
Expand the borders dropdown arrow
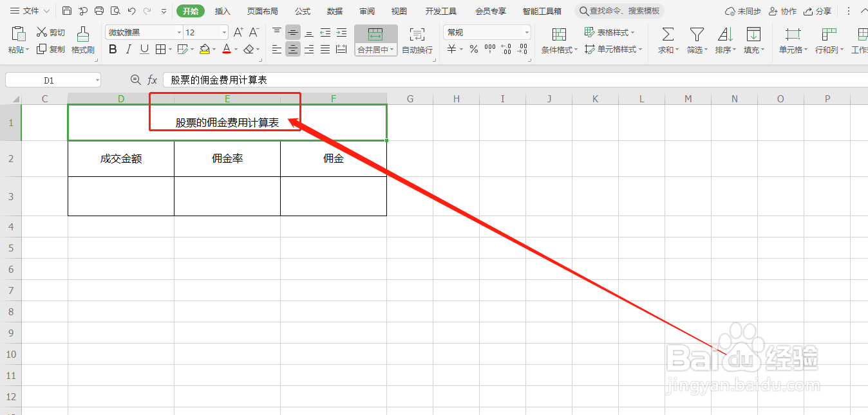point(170,49)
